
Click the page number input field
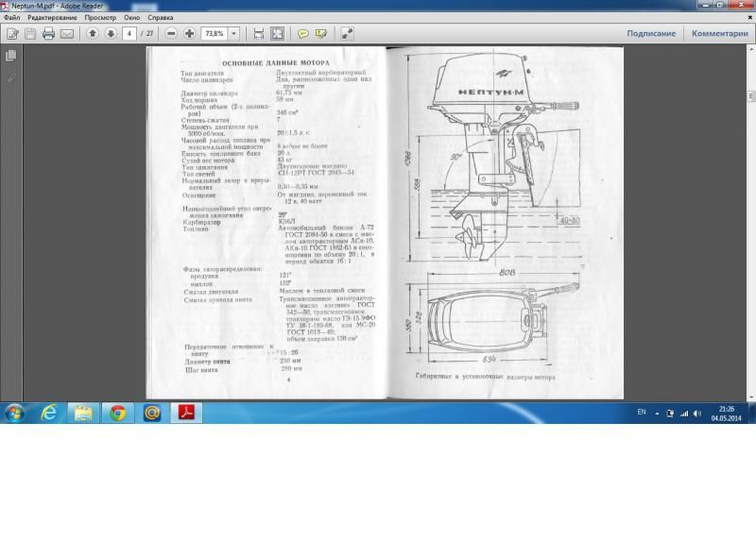(x=129, y=33)
